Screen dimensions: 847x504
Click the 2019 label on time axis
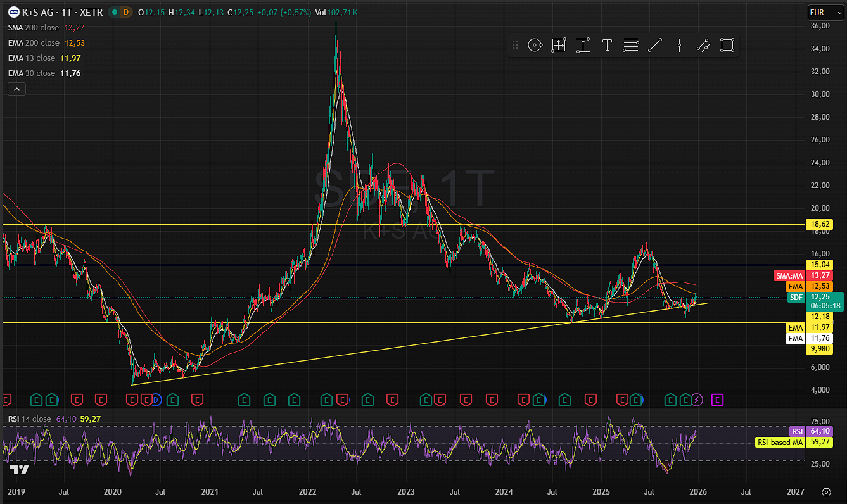coord(16,491)
